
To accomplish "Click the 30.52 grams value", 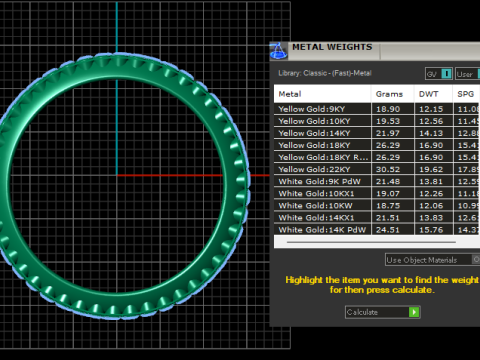I will [388, 169].
